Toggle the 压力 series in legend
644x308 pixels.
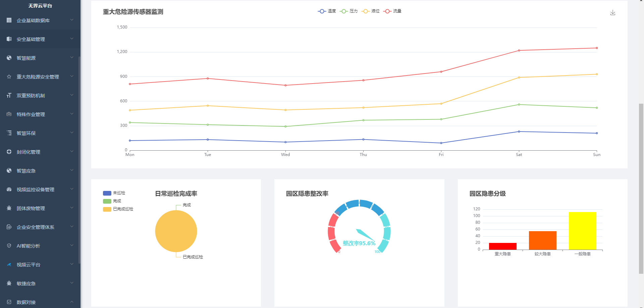(x=348, y=11)
